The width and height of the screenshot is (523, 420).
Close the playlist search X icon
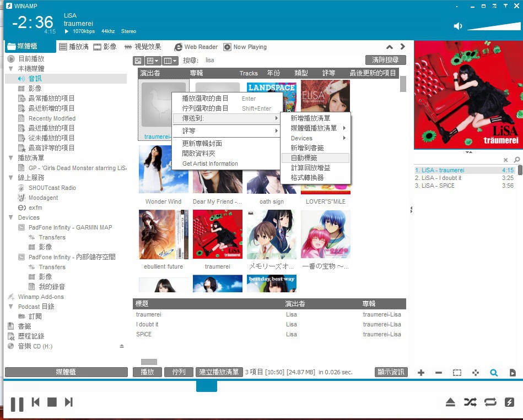[x=506, y=160]
